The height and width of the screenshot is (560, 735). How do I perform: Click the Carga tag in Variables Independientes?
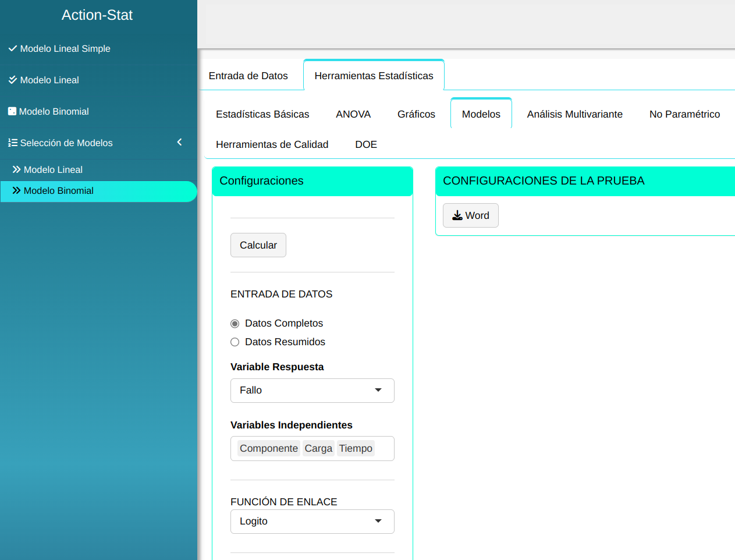(x=318, y=448)
